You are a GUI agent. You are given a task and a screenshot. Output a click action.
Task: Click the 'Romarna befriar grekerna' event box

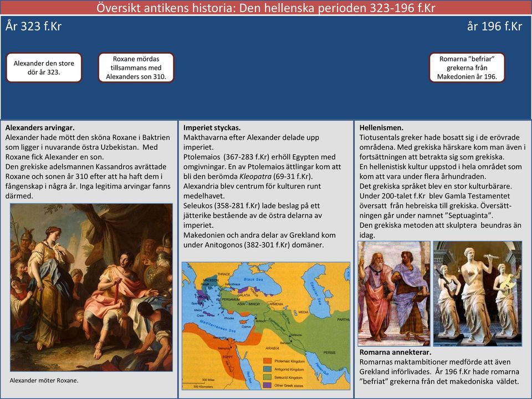(467, 68)
